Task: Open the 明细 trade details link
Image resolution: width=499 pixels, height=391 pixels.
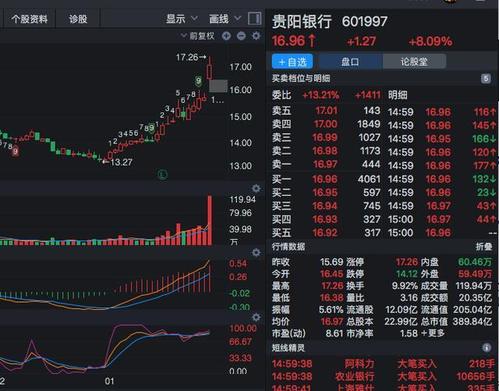Action: [x=397, y=95]
